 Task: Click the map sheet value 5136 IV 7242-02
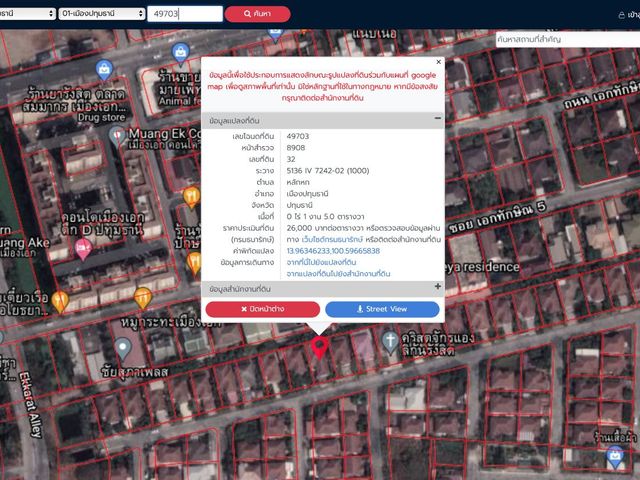point(328,171)
